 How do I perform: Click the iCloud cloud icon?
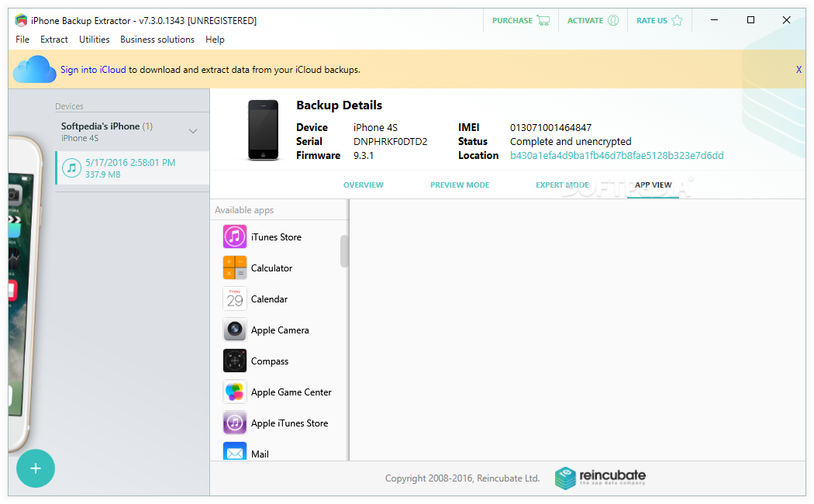pyautogui.click(x=34, y=70)
